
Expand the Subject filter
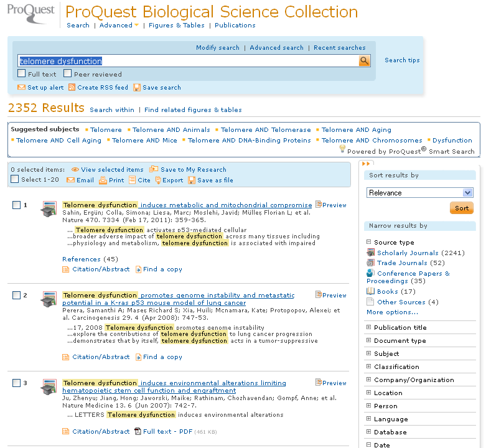368,353
